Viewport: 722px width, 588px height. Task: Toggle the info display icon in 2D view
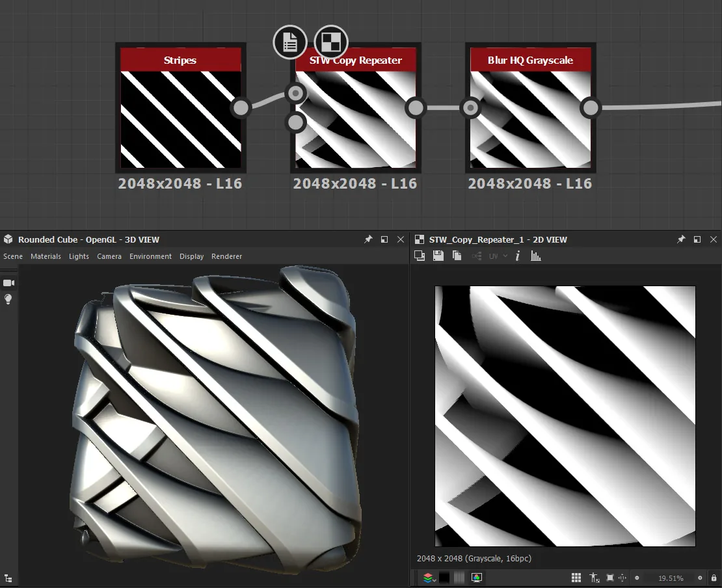coord(518,256)
